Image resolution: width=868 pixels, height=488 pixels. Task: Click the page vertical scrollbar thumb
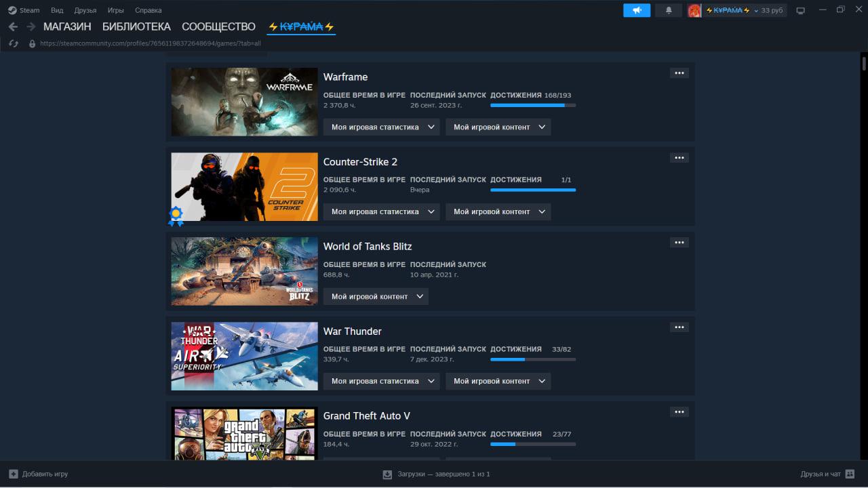864,63
